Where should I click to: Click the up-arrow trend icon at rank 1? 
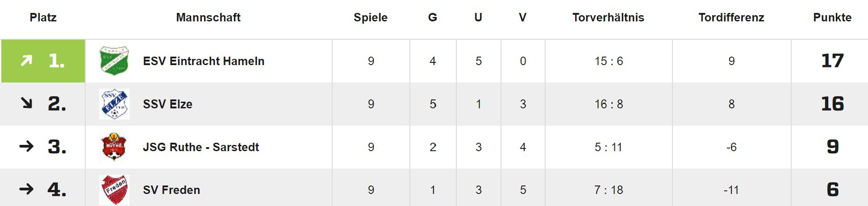pos(27,60)
